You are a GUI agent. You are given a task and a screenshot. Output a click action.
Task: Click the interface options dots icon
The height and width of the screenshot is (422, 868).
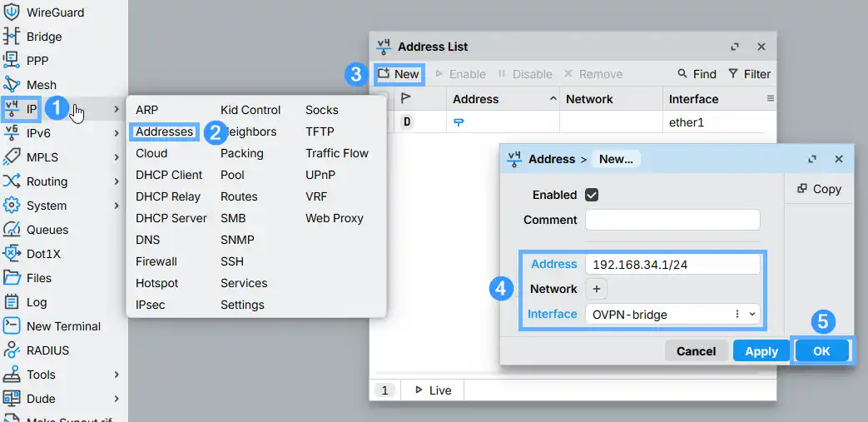[x=737, y=314]
